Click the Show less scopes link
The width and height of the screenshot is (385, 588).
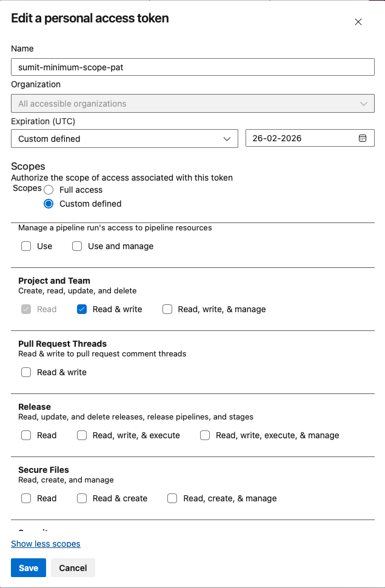(45, 544)
